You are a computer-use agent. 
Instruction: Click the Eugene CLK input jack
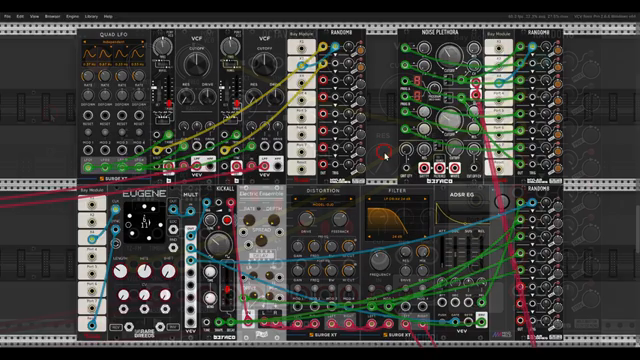116,209
